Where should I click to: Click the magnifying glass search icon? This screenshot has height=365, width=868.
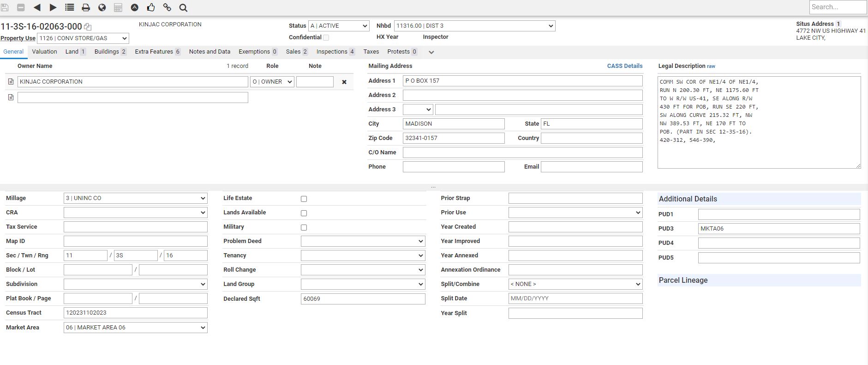coord(183,7)
